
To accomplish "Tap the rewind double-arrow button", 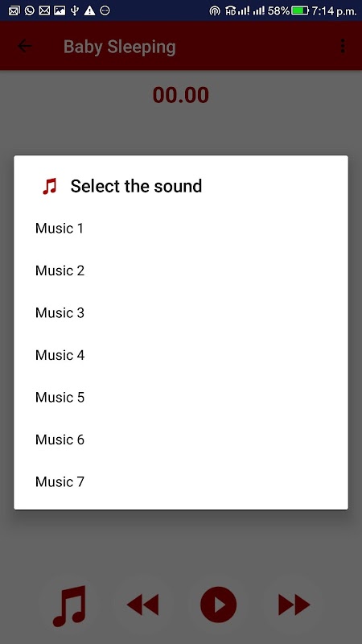I will pos(143,605).
